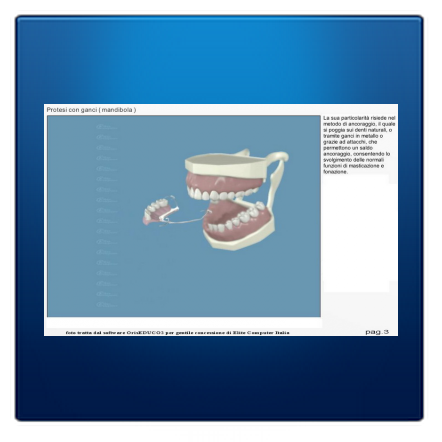Click the topmost watermark logo

[107, 127]
